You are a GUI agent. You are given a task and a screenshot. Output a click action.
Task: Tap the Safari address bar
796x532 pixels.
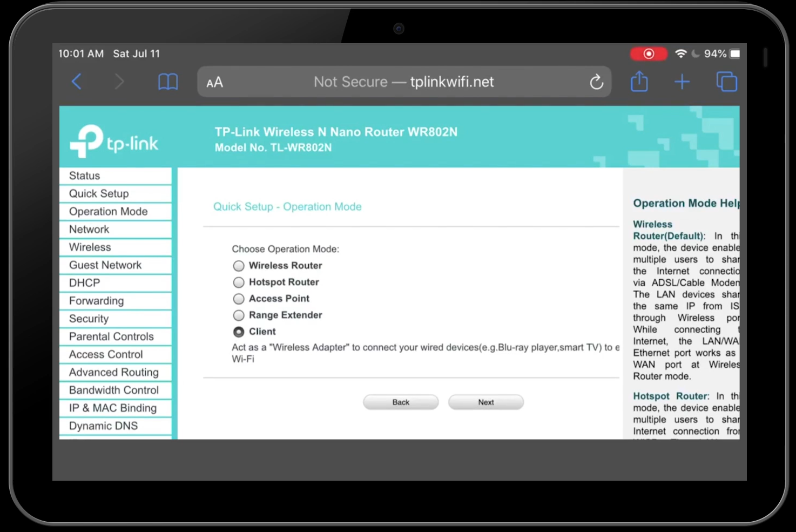pos(403,82)
